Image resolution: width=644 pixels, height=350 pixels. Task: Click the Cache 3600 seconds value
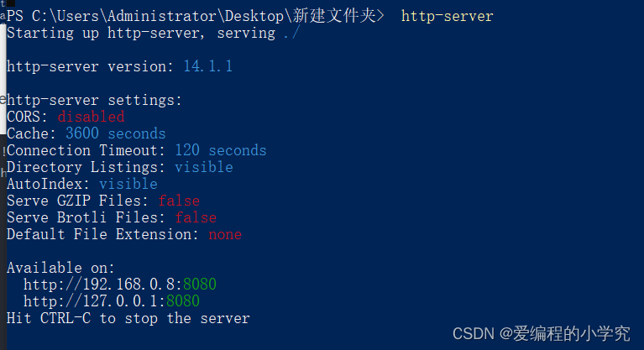point(115,133)
